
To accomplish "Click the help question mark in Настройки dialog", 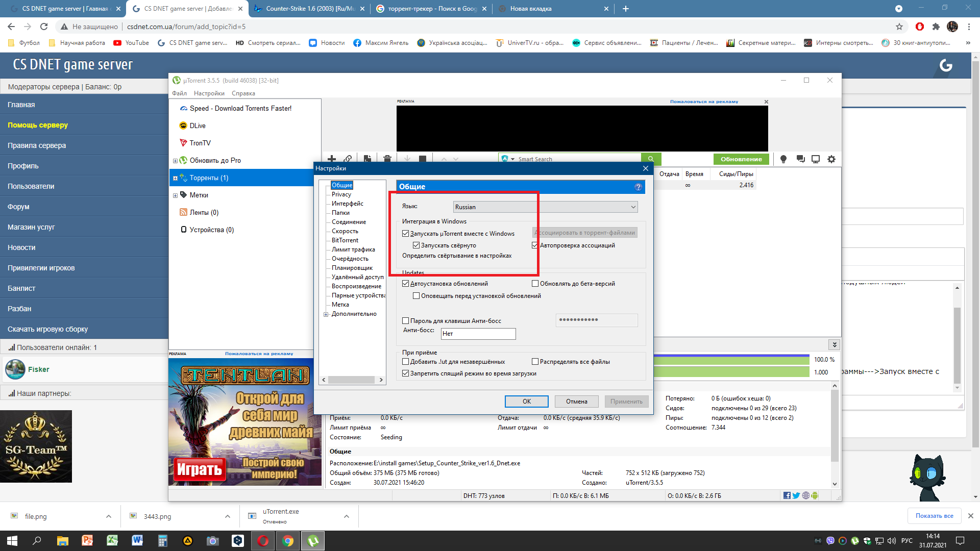I will point(638,187).
